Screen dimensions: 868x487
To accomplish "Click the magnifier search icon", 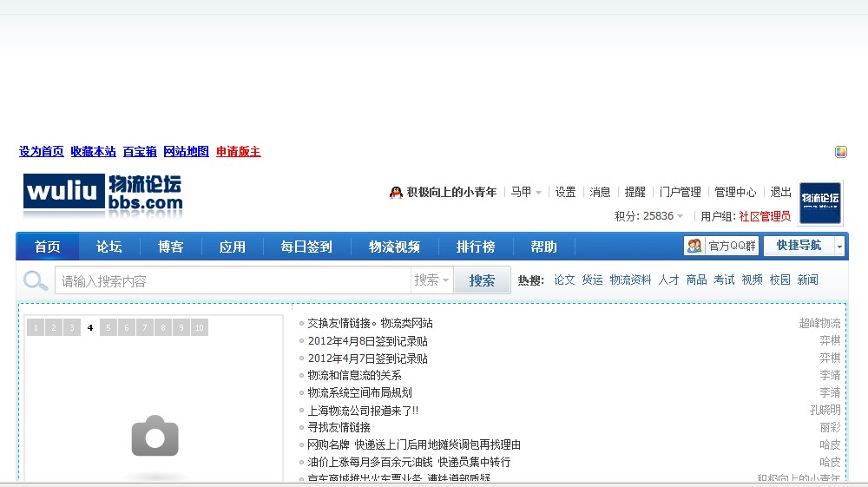I will pyautogui.click(x=36, y=280).
